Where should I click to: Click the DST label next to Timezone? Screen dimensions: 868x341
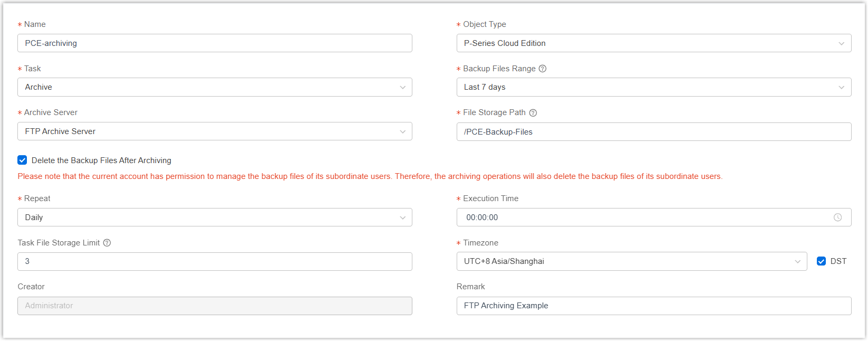(x=838, y=261)
